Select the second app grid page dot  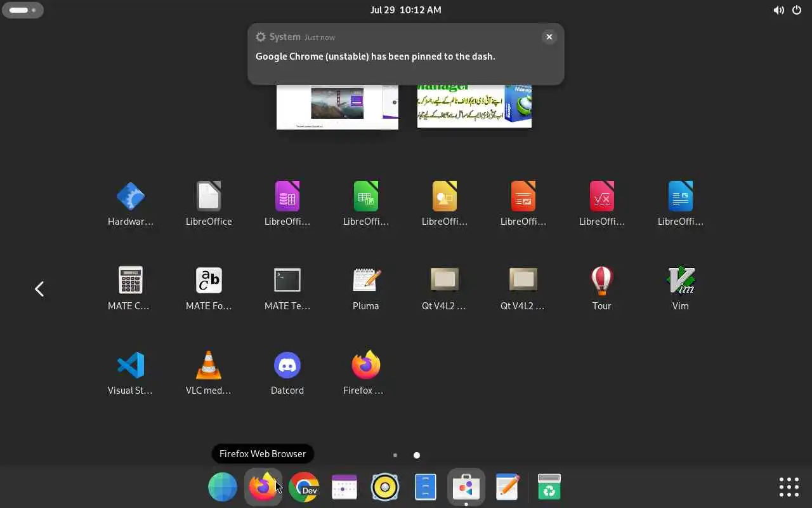[417, 455]
